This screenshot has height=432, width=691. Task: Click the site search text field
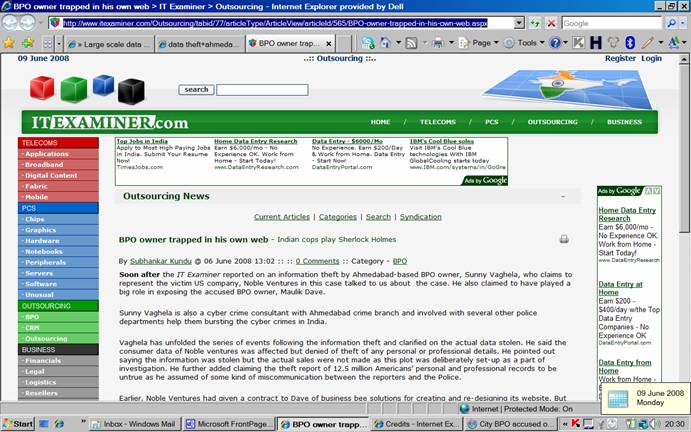click(262, 90)
